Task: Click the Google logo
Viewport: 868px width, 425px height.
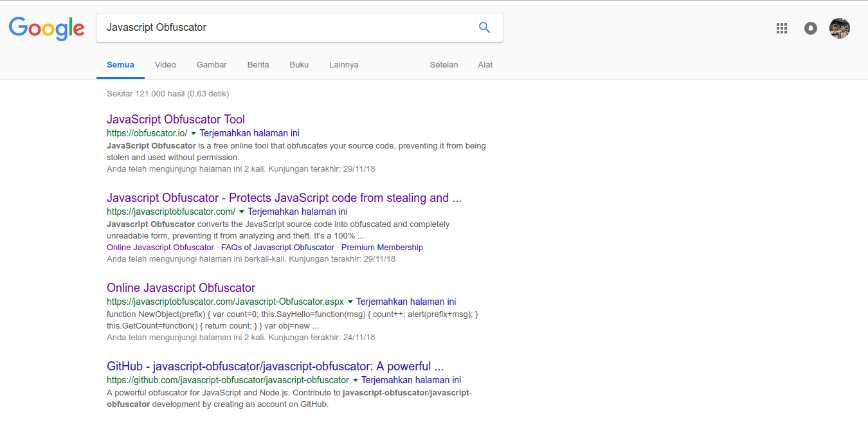Action: 47,28
